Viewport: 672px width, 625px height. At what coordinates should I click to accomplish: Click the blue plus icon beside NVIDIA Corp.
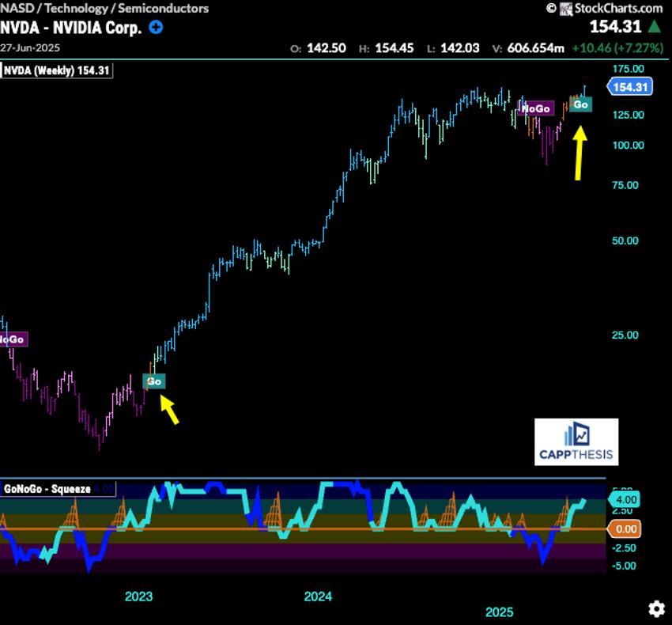tap(156, 28)
